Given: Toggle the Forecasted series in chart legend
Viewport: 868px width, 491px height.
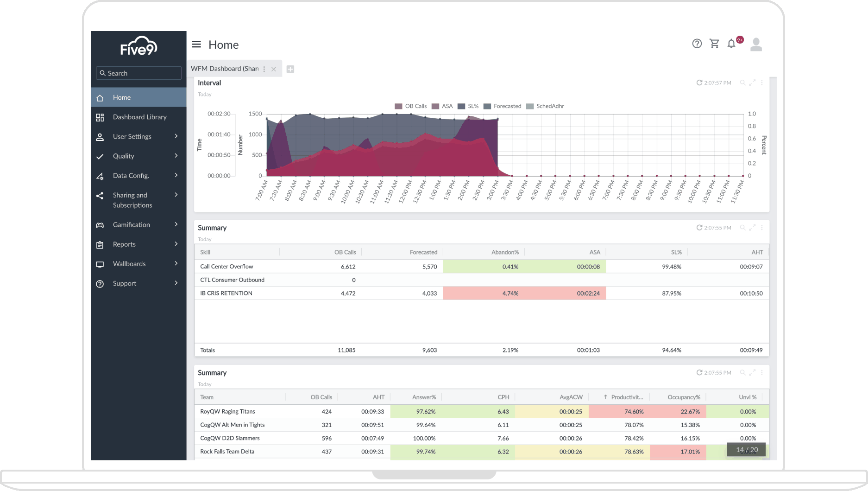Looking at the screenshot, I should tap(502, 106).
